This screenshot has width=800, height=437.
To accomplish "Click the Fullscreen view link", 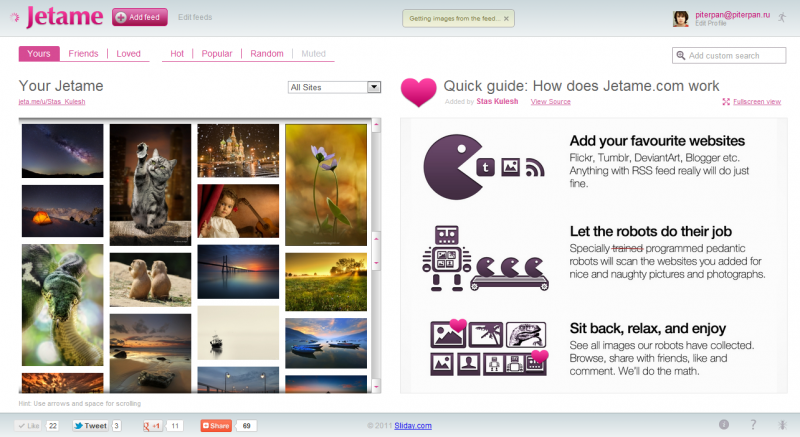I will pyautogui.click(x=757, y=101).
